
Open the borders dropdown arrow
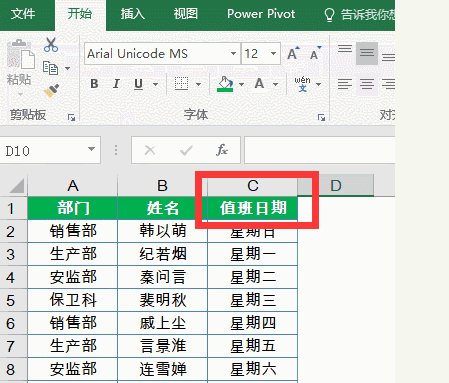[198, 84]
